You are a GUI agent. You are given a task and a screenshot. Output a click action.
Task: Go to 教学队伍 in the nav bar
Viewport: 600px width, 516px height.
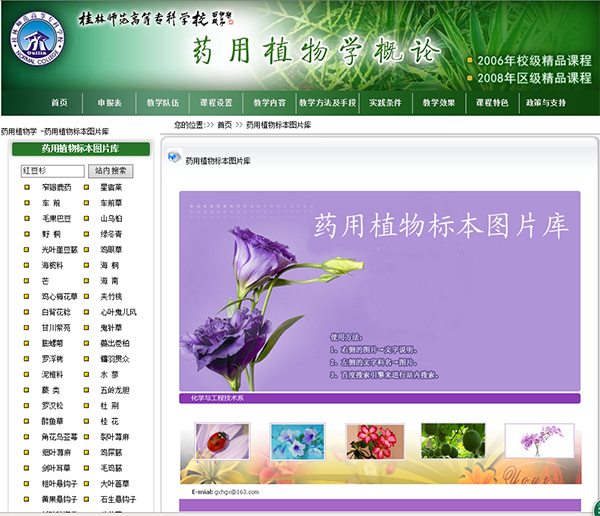click(162, 103)
